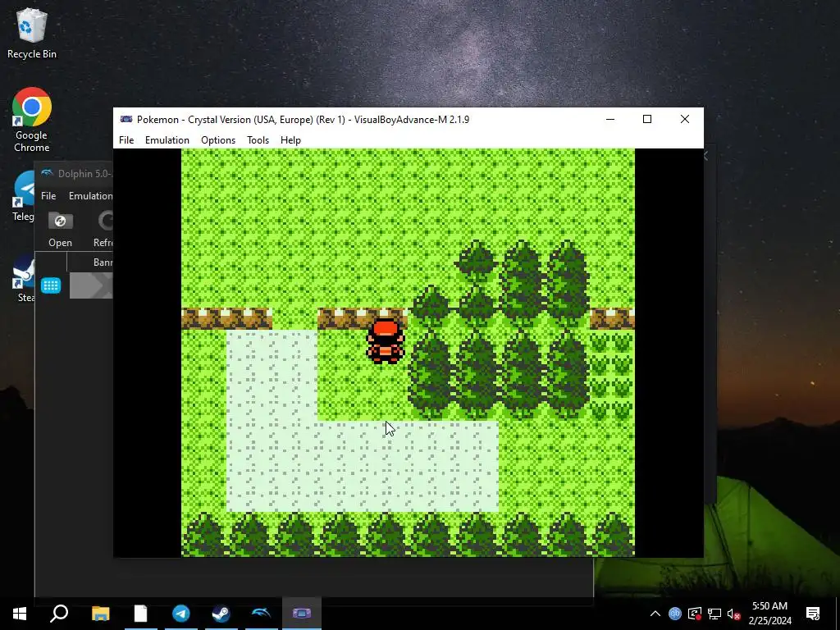Image resolution: width=840 pixels, height=630 pixels.
Task: Open the Emulation menu in VisualBoyAdvance-M
Action: point(167,139)
